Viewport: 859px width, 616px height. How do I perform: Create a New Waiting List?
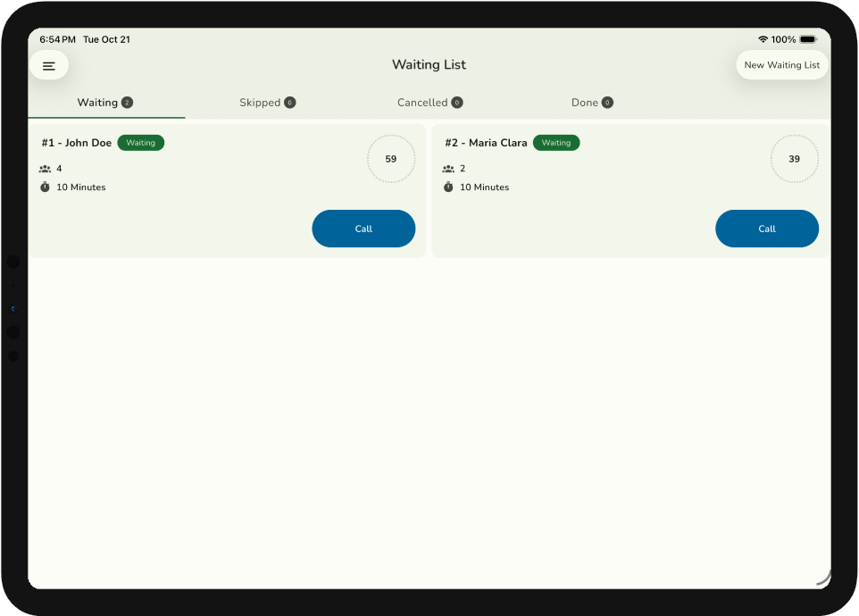[x=781, y=65]
